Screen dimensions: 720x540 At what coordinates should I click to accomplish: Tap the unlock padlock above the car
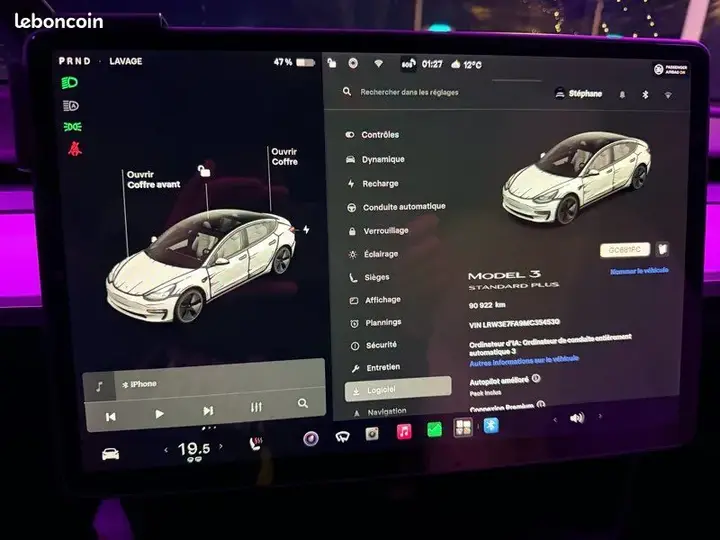click(204, 171)
